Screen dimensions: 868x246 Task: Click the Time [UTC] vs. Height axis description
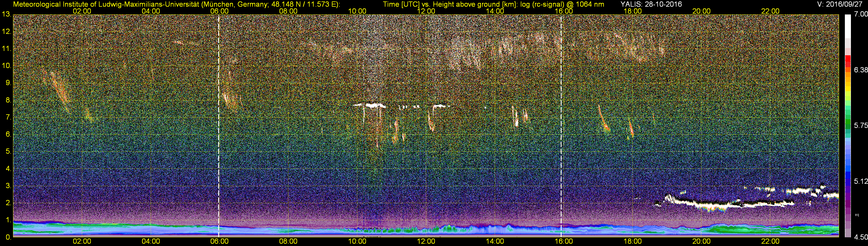(x=493, y=4)
